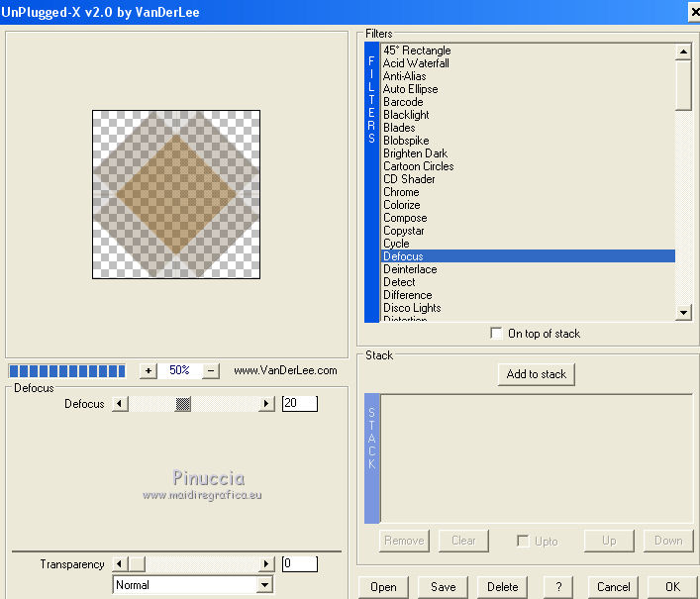Click the question mark help button
Image resolution: width=700 pixels, height=599 pixels.
click(x=558, y=587)
